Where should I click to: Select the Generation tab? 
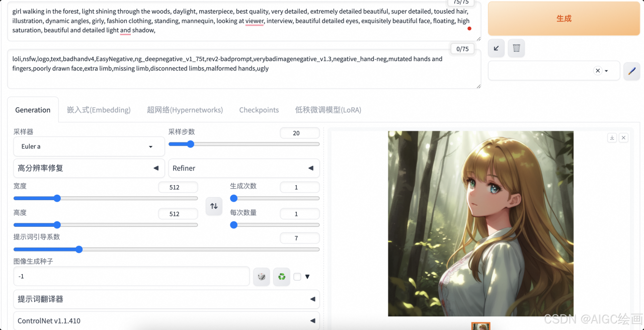coord(33,110)
